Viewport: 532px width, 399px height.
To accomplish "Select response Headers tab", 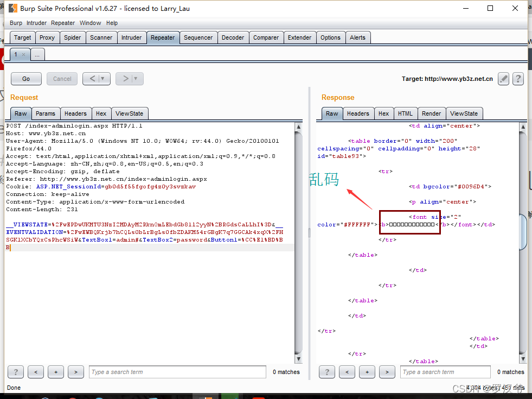I will 358,114.
